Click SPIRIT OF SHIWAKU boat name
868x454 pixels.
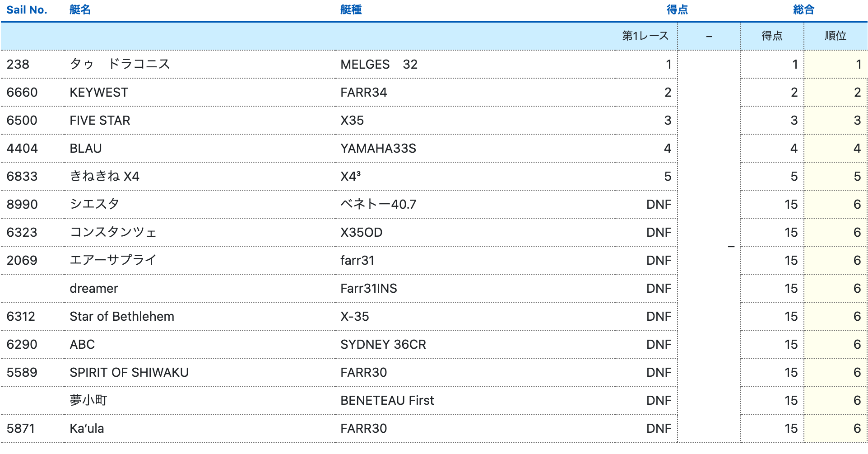point(129,373)
